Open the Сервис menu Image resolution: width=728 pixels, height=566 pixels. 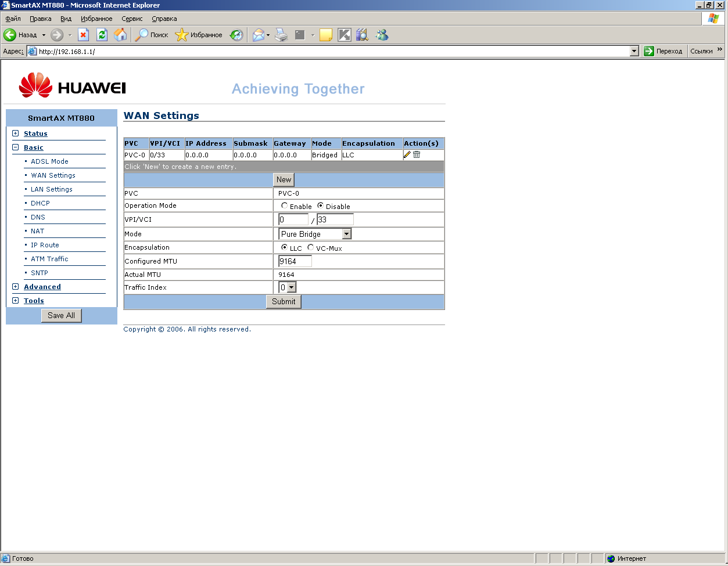tap(132, 19)
